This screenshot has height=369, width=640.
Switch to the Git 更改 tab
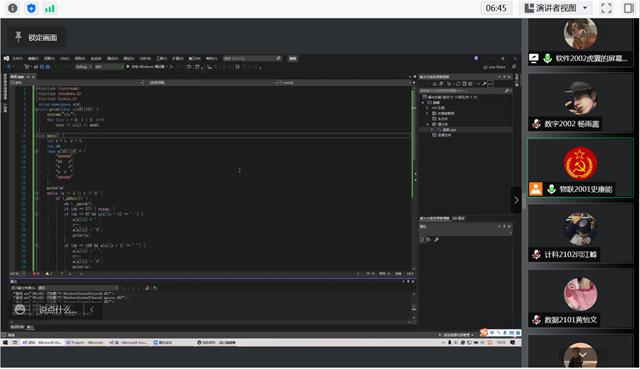458,218
